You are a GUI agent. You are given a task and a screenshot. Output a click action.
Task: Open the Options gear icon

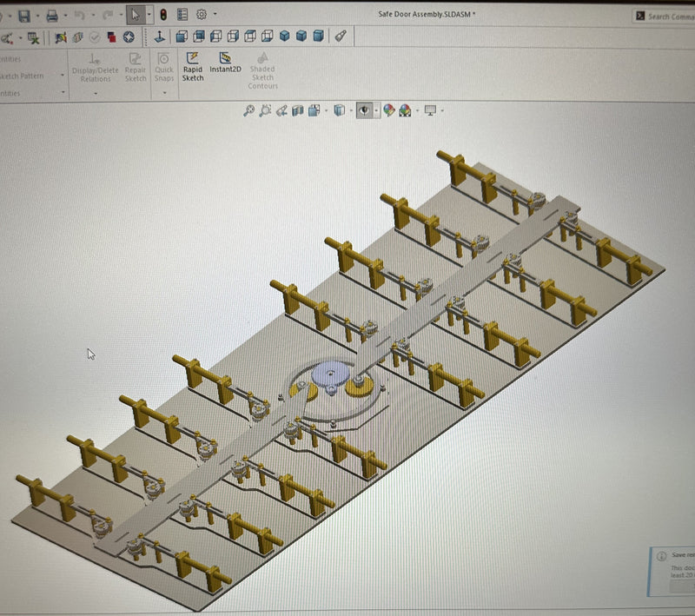point(200,15)
